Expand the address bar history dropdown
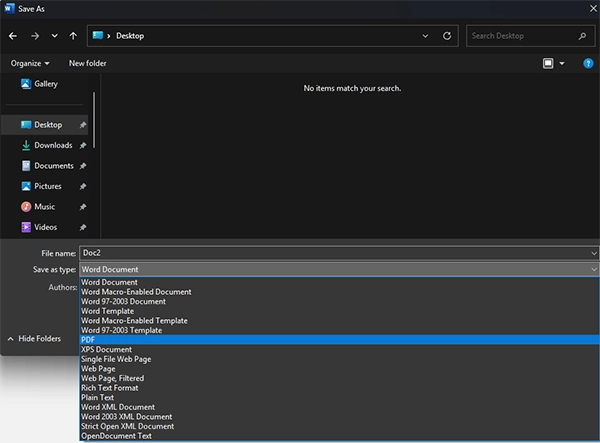 (x=425, y=36)
